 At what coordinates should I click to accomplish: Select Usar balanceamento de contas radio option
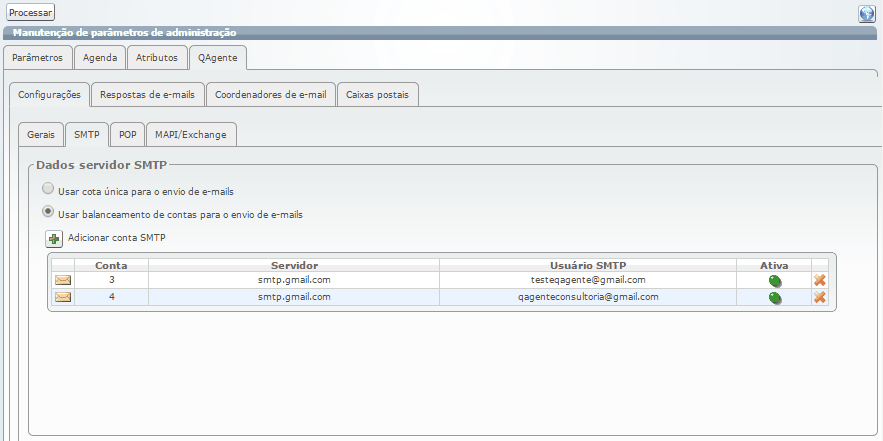click(x=48, y=213)
